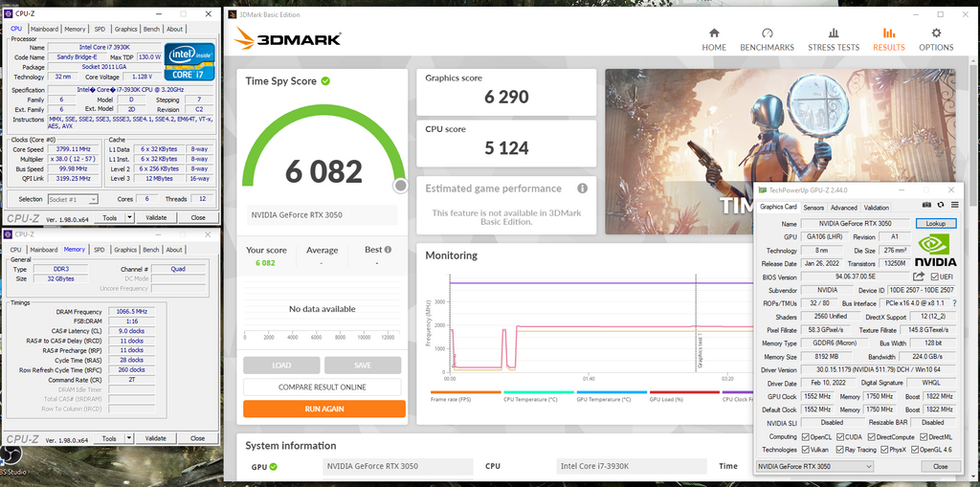980x487 pixels.
Task: Click Validate button in upper CPU-Z
Action: tap(156, 217)
